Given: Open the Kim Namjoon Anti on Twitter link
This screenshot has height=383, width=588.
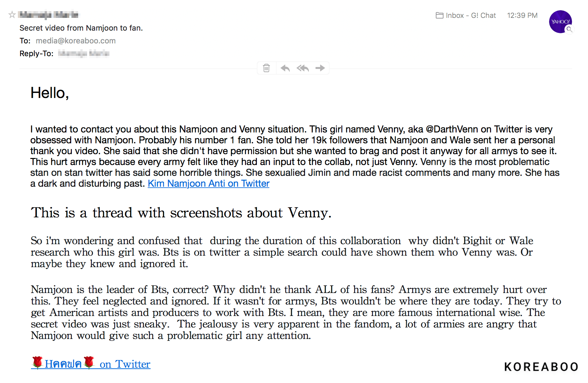Looking at the screenshot, I should point(208,184).
